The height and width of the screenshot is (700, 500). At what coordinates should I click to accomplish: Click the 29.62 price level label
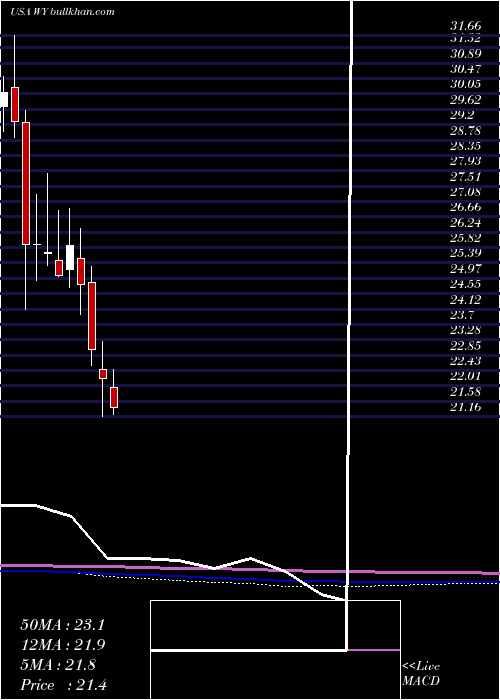click(465, 100)
